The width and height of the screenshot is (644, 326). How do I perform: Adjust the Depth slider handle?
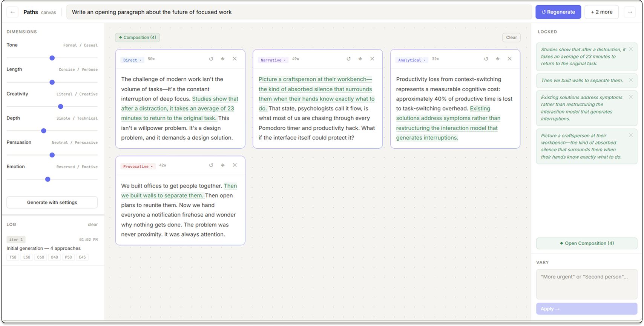tap(44, 131)
